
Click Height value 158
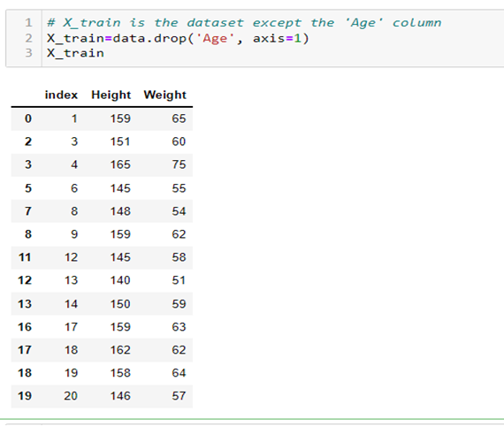click(x=120, y=373)
